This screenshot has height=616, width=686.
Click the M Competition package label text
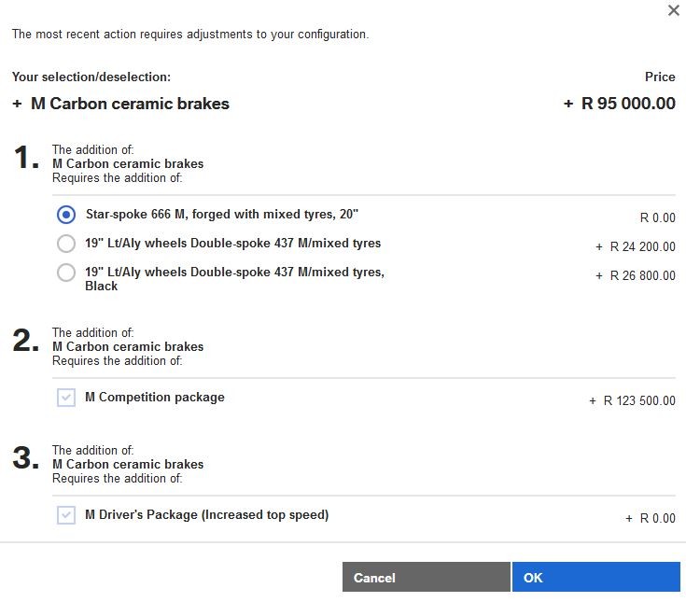click(x=155, y=398)
